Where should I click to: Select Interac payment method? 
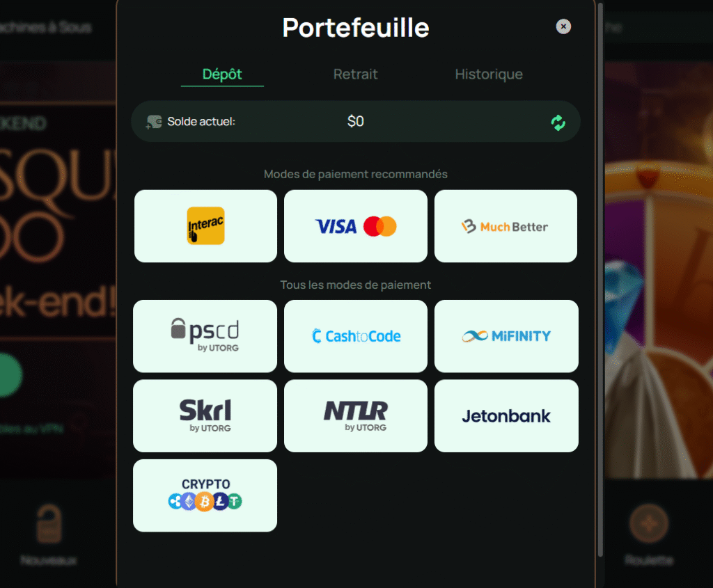tap(205, 226)
